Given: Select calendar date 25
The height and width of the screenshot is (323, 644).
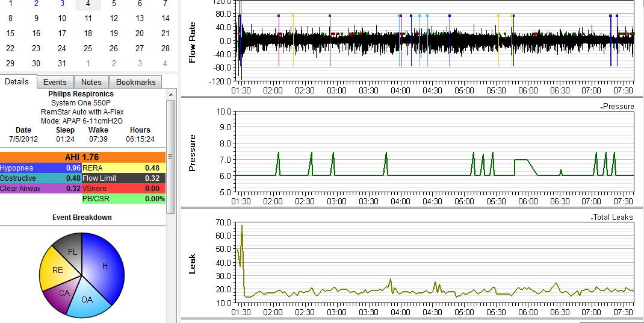Looking at the screenshot, I should click(x=88, y=49).
